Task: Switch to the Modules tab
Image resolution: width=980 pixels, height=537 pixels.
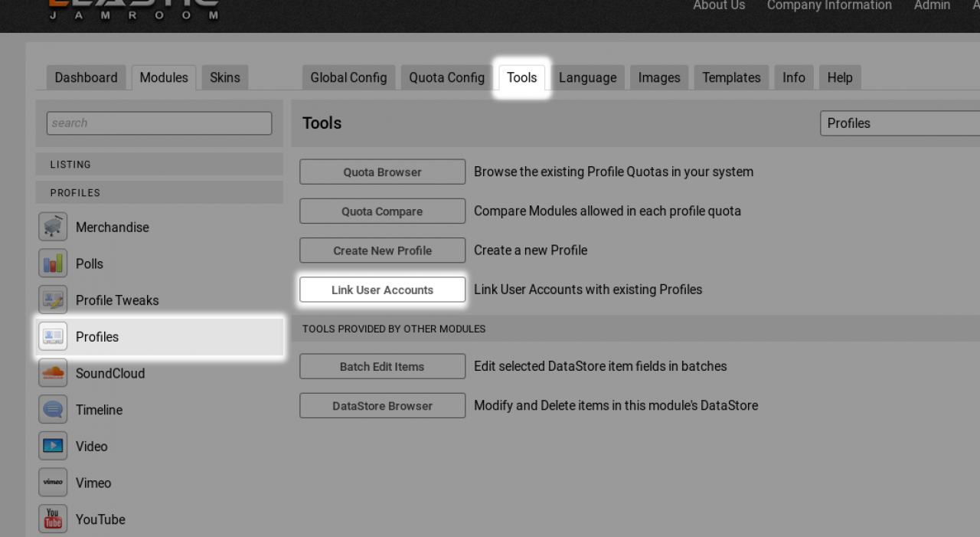Action: point(164,77)
